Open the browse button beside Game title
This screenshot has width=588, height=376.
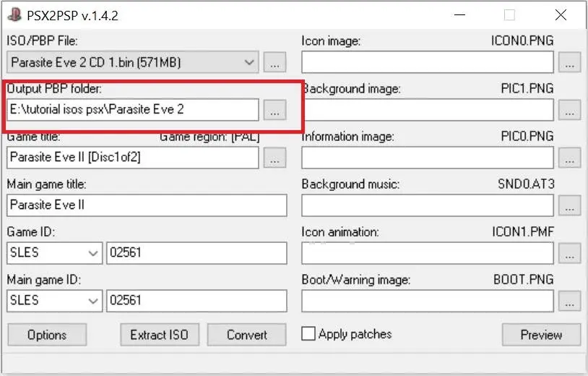(274, 158)
